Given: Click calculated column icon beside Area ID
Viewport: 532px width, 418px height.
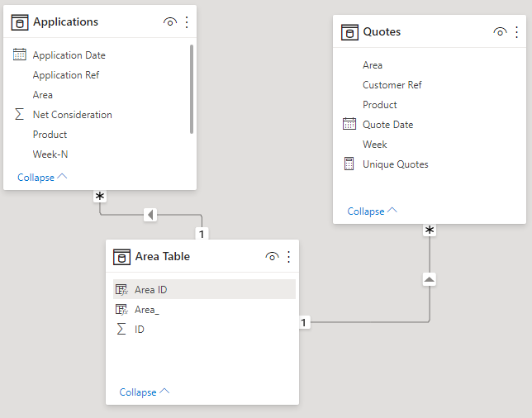Looking at the screenshot, I should [121, 289].
